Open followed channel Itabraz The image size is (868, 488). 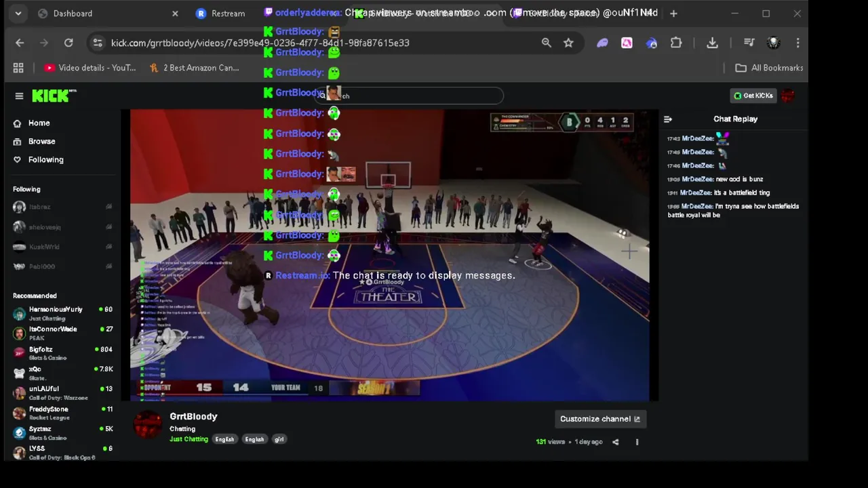pos(62,207)
